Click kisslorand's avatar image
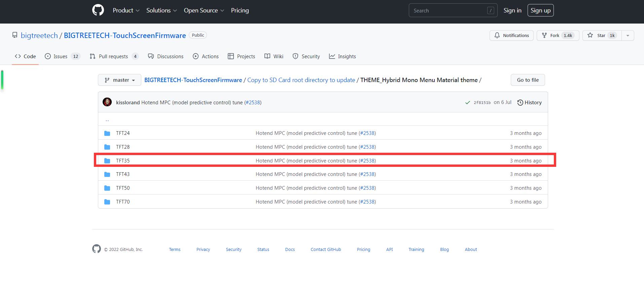 point(107,102)
